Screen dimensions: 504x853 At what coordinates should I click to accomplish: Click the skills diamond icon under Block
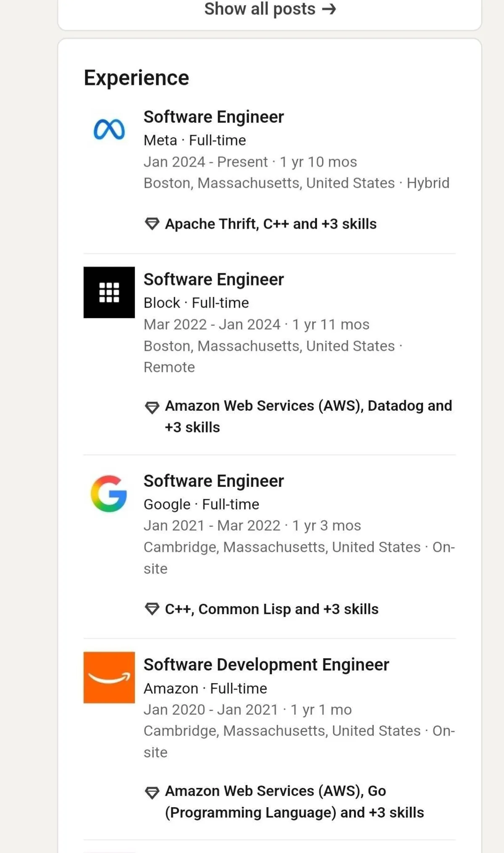152,407
